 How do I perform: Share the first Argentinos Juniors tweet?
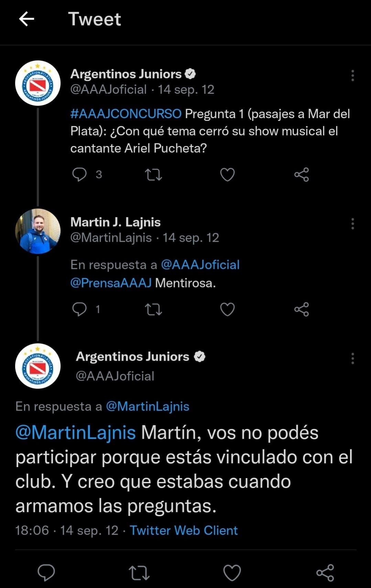[x=302, y=174]
